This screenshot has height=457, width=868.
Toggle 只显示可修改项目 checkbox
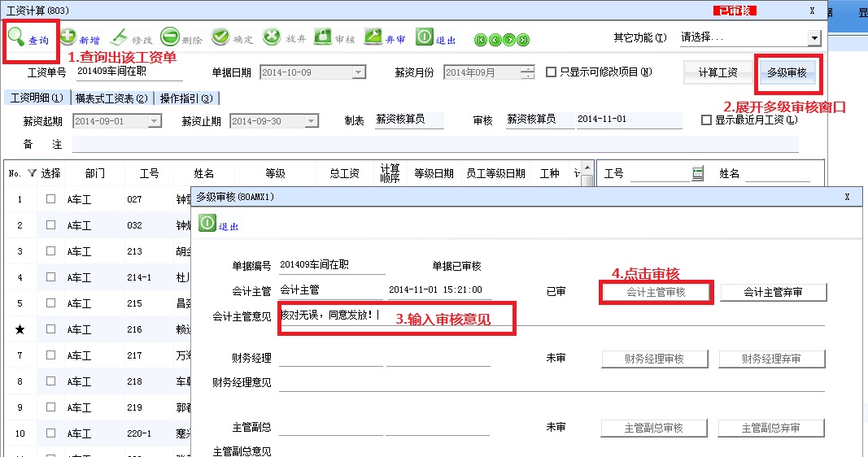(x=551, y=72)
